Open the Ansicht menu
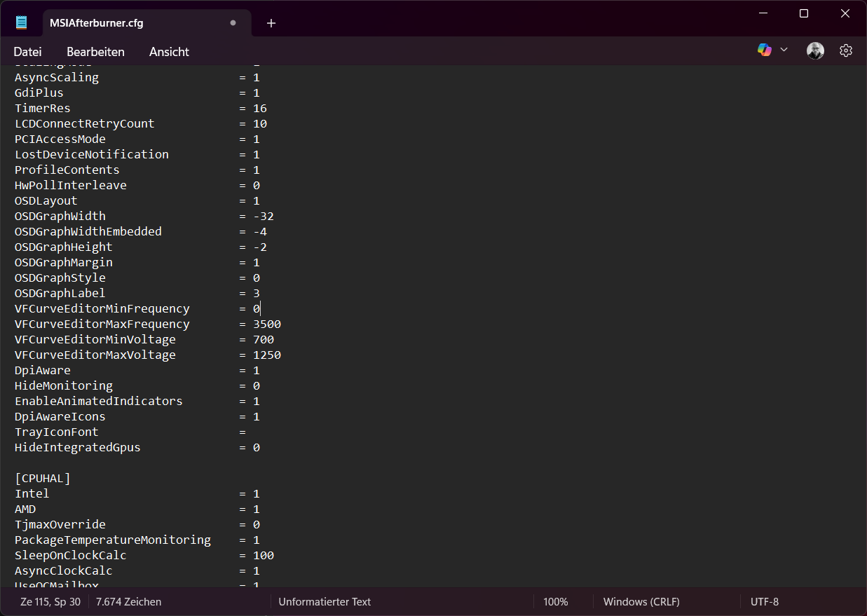This screenshot has height=616, width=867. point(169,52)
